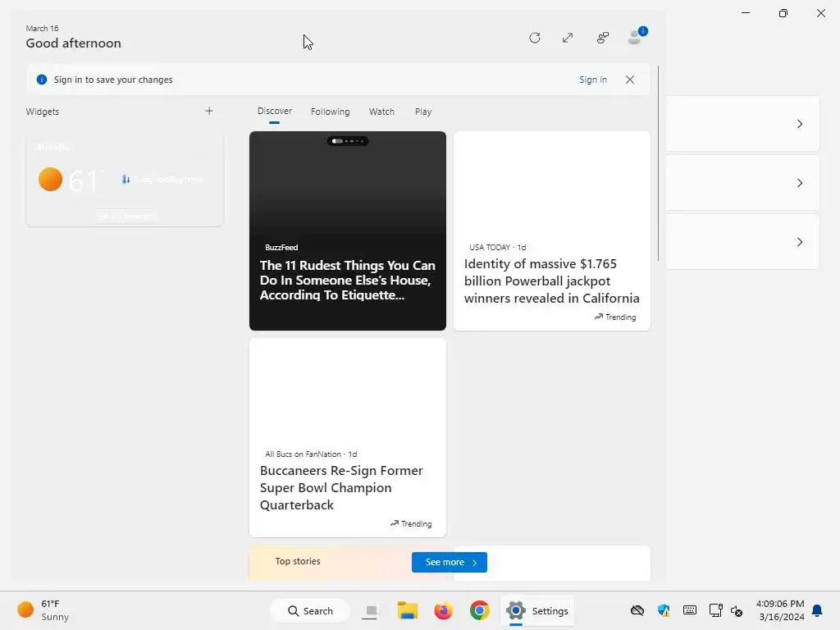The width and height of the screenshot is (840, 630).
Task: Switch to the Watch tab
Action: [x=381, y=112]
